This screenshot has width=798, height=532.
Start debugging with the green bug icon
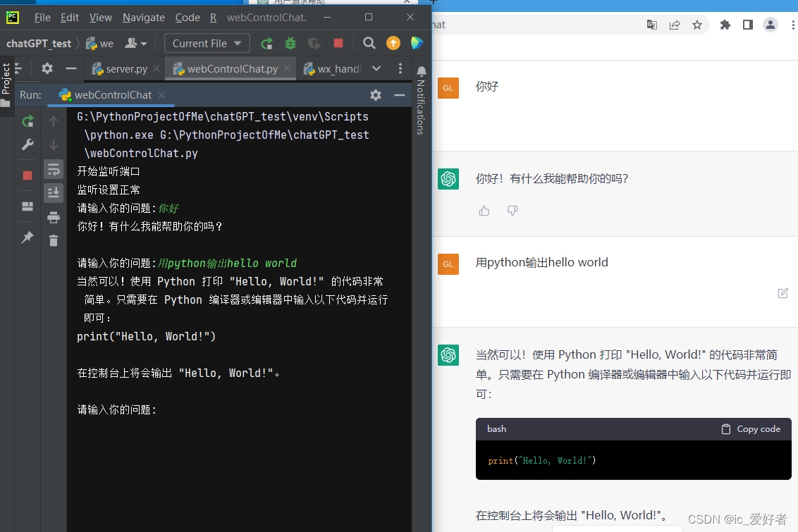290,44
